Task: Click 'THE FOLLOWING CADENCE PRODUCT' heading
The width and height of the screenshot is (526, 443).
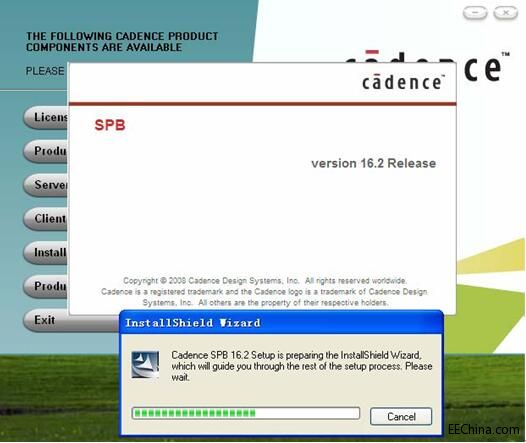Action: tap(122, 42)
